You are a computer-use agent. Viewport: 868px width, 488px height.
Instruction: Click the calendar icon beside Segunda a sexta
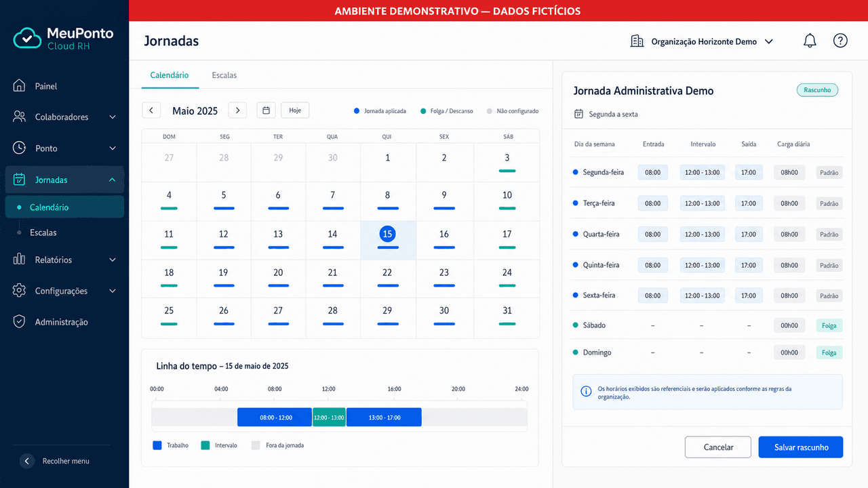(x=578, y=114)
